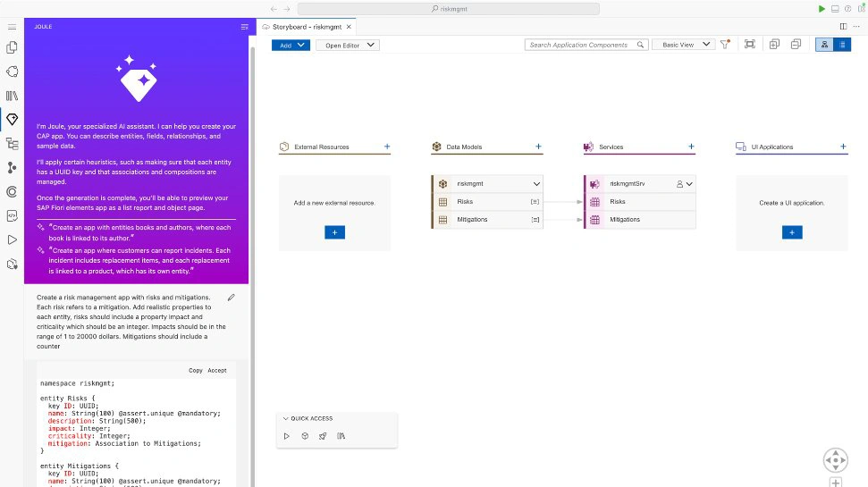Click the filter funnel icon
868x487 pixels.
point(725,45)
